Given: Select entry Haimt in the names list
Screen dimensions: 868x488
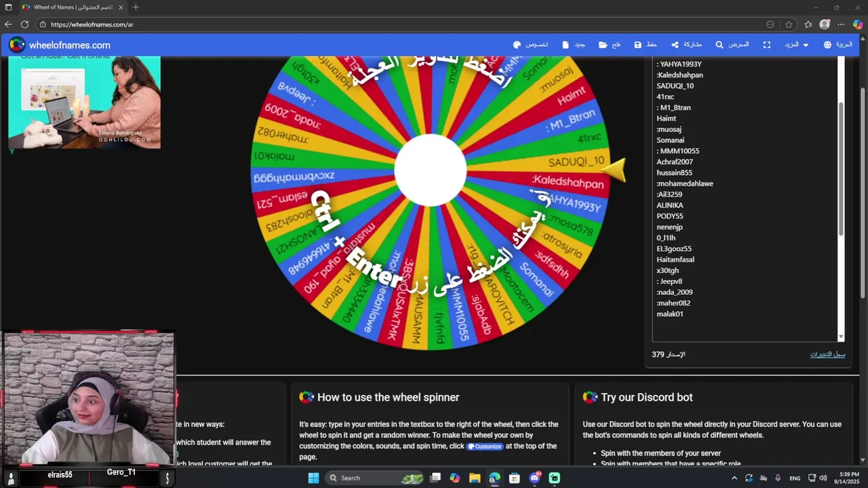Looking at the screenshot, I should [x=666, y=119].
